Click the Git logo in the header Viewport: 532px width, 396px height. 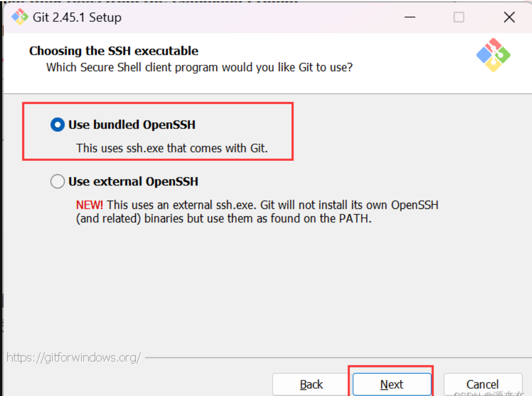[493, 55]
